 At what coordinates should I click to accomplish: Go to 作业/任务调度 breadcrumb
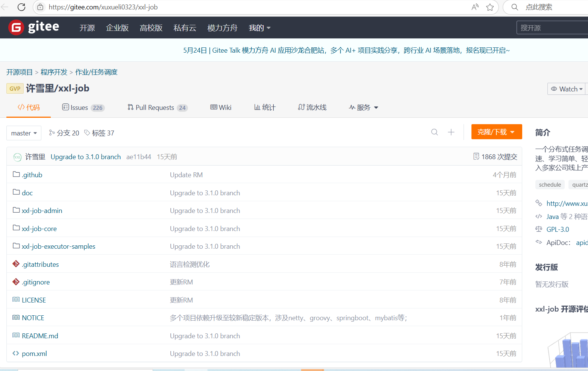pyautogui.click(x=96, y=72)
